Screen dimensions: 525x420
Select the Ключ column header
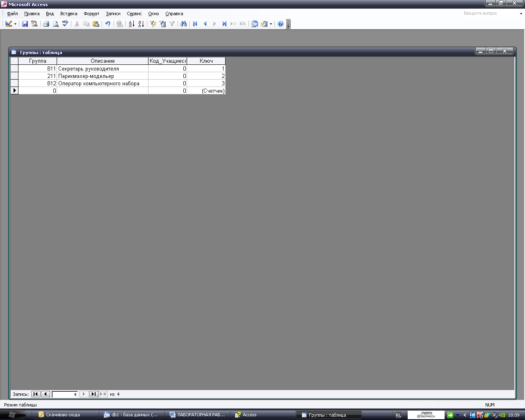coord(206,61)
